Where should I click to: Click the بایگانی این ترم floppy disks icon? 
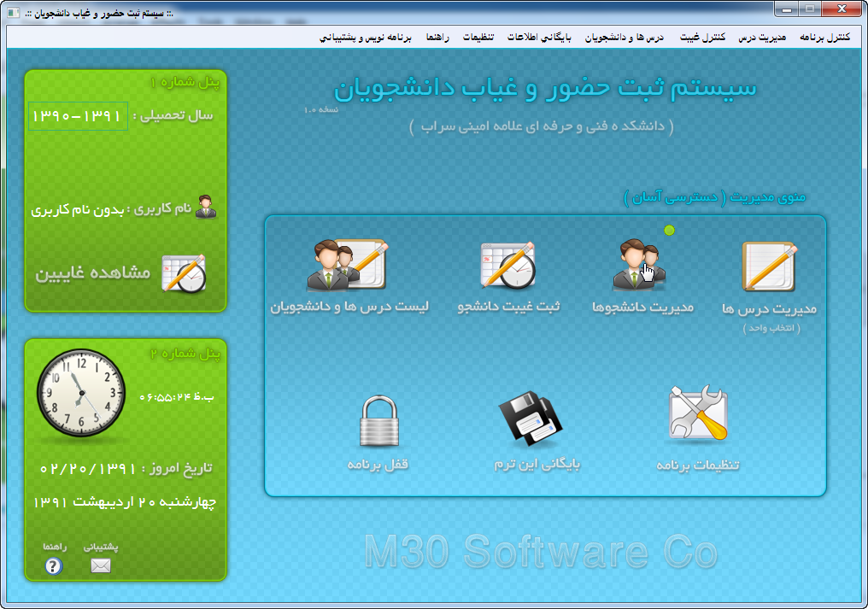click(x=531, y=419)
